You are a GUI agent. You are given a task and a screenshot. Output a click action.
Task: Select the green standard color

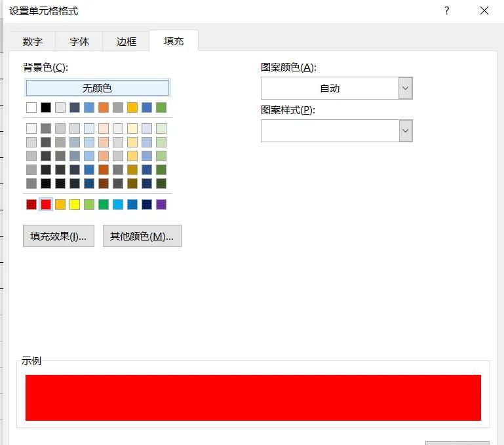[104, 204]
